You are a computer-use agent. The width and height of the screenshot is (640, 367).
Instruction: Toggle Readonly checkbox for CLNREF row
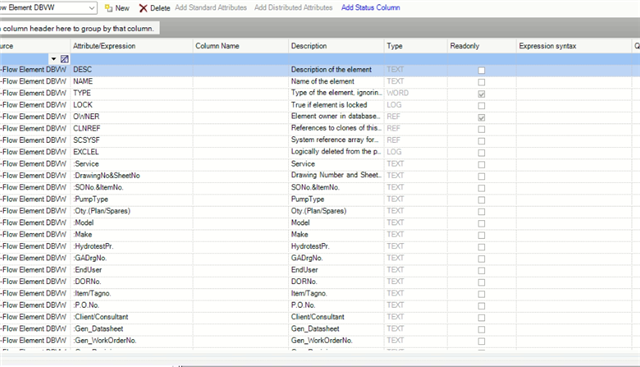point(482,129)
